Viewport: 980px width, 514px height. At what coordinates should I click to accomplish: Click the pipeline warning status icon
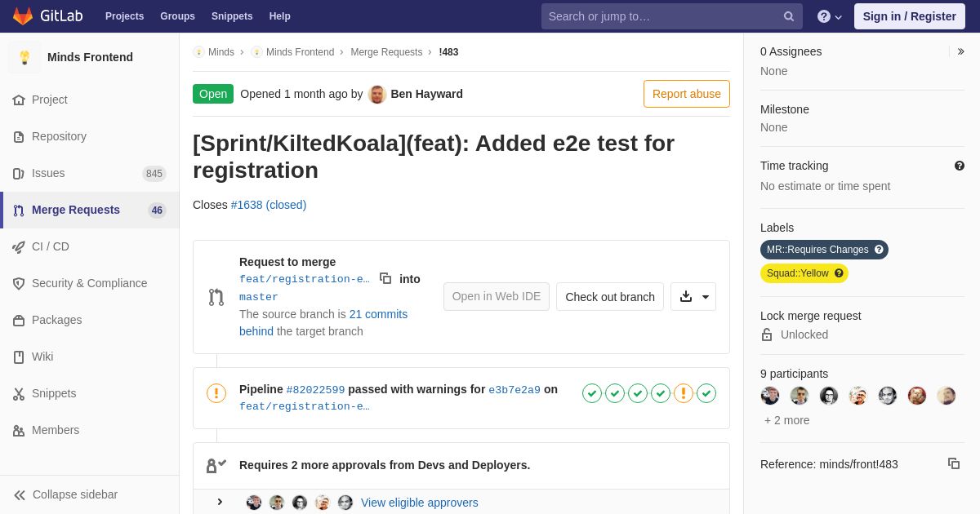click(x=216, y=393)
